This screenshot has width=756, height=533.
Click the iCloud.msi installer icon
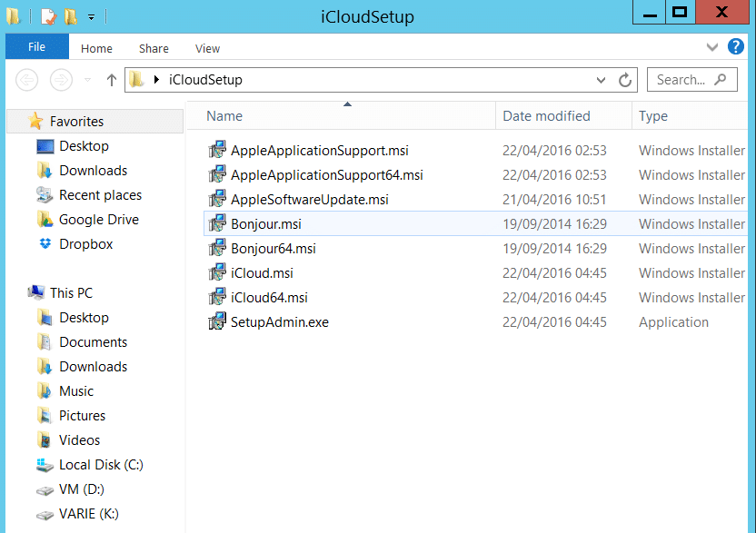[x=217, y=272]
